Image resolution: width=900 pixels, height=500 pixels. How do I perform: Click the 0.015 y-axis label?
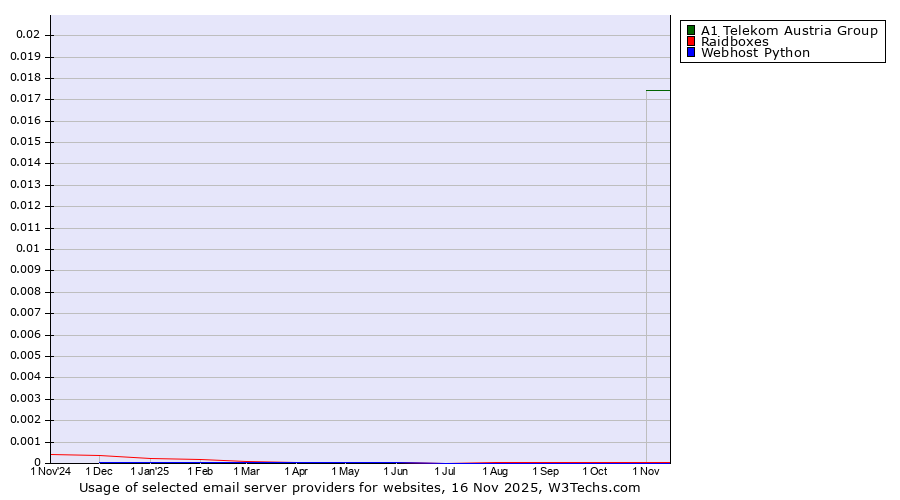pyautogui.click(x=26, y=142)
